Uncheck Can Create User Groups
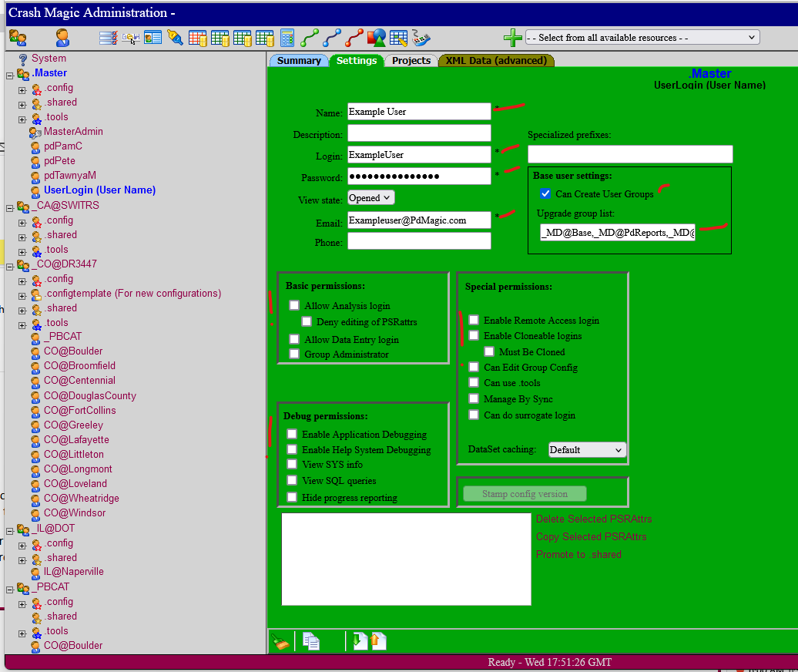This screenshot has width=798, height=672. tap(545, 193)
